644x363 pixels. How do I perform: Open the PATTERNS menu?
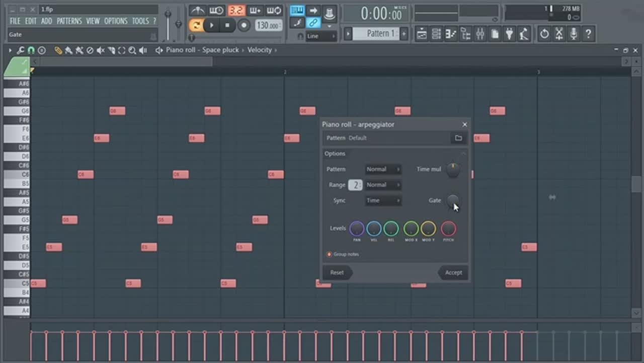(x=69, y=21)
